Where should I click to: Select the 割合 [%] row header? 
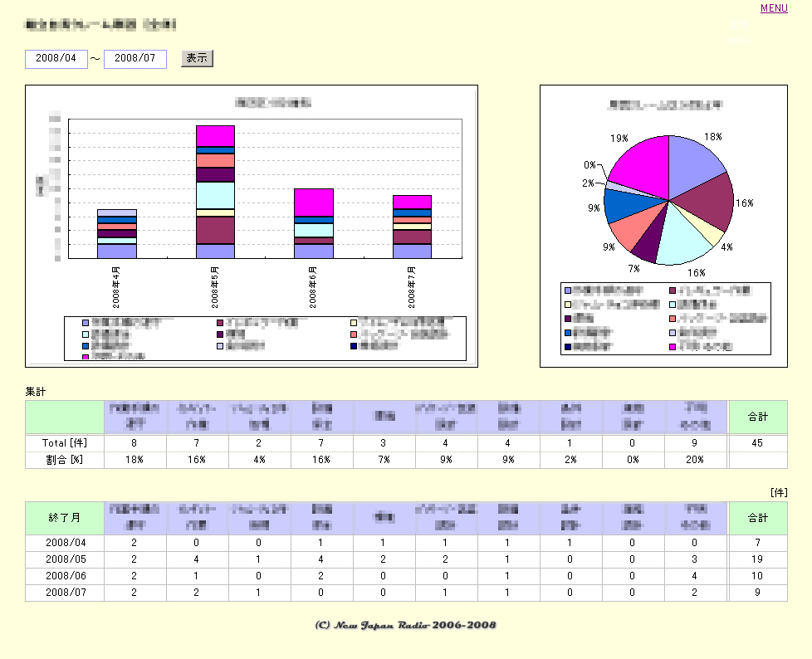click(65, 460)
